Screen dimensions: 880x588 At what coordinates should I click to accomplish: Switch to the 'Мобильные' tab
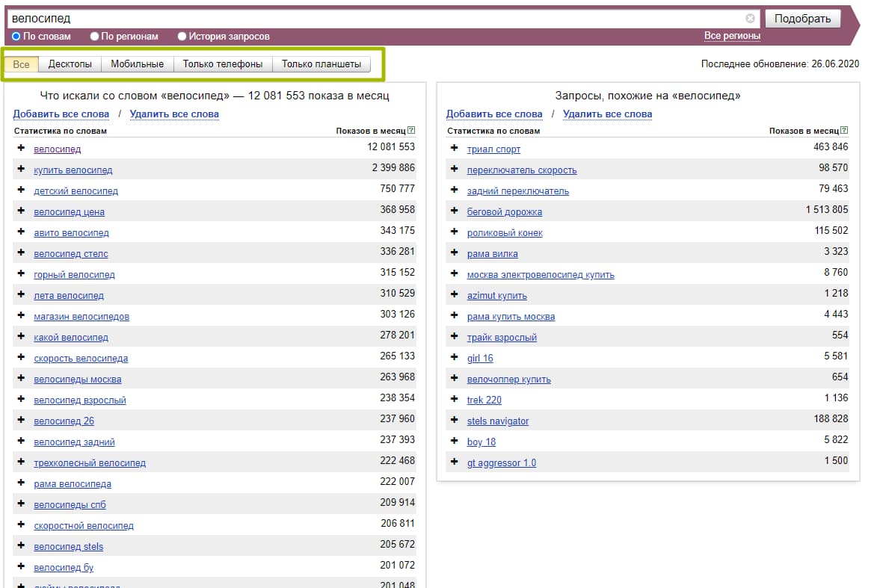point(137,64)
